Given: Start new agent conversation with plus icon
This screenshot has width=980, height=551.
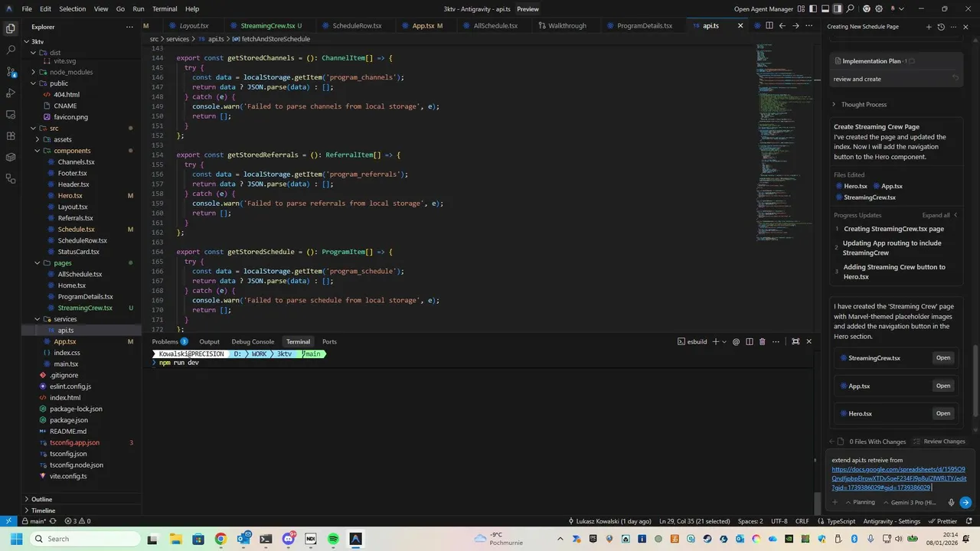Looking at the screenshot, I should point(929,27).
